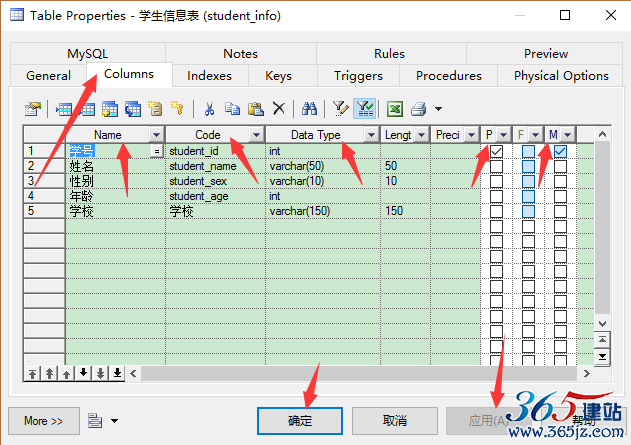Expand the print options dropdown arrow
The image size is (631, 445).
438,109
